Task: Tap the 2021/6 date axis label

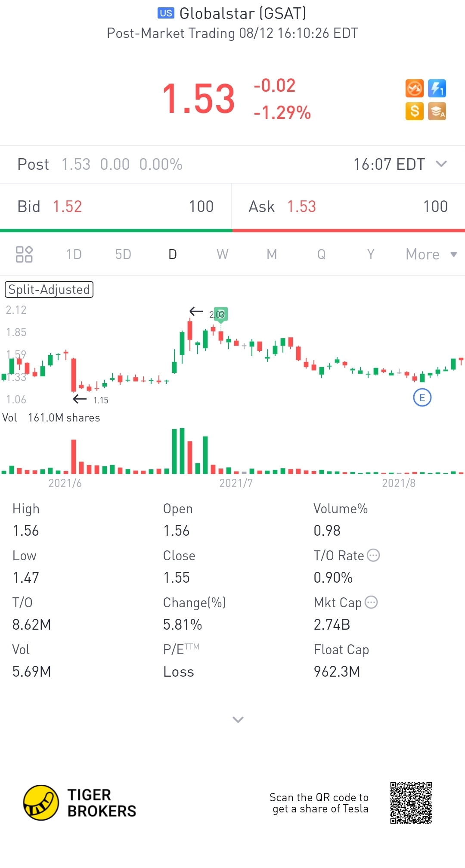Action: (x=65, y=483)
